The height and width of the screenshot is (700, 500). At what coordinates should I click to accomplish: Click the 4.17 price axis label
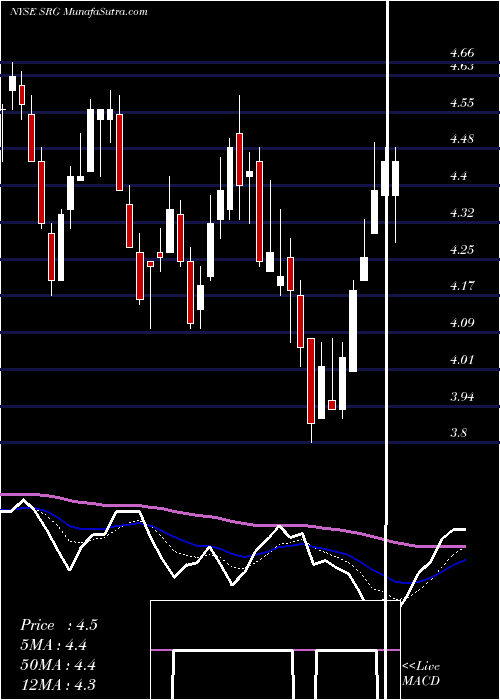[462, 286]
